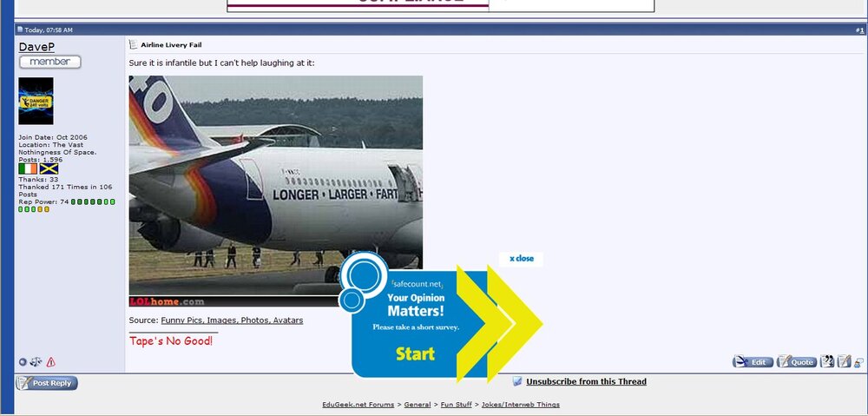Click DaveP's Danger 240 volts avatar

36,101
